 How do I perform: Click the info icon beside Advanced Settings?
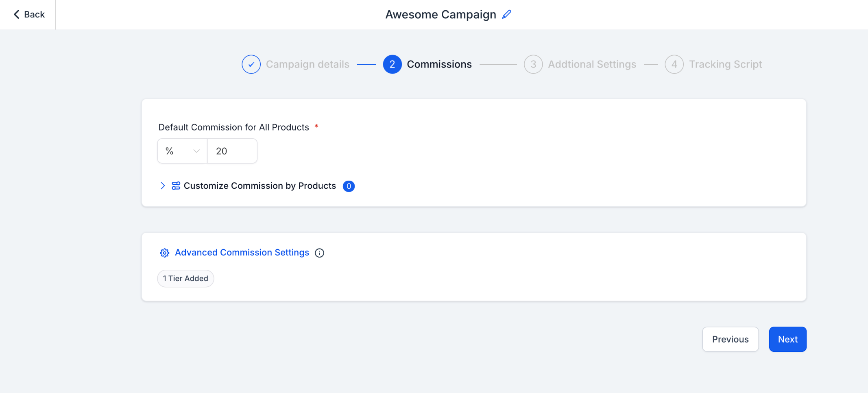pos(320,253)
